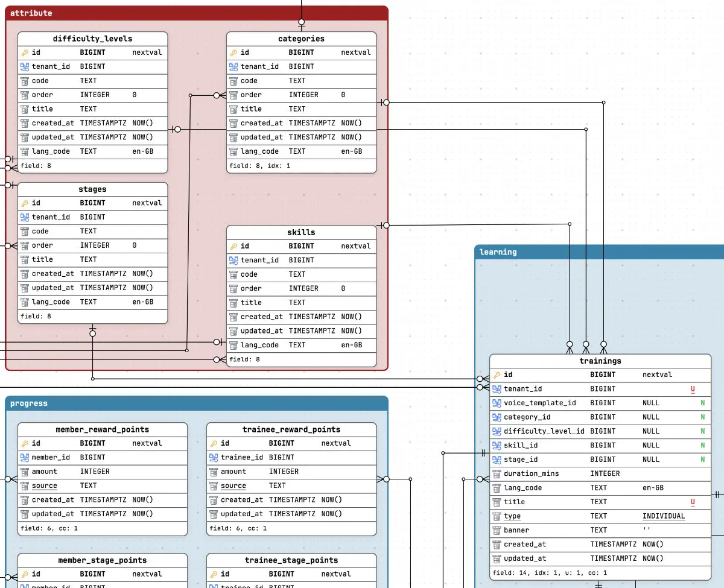This screenshot has width=724, height=588.
Task: Select the trainings table title
Action: tap(600, 361)
